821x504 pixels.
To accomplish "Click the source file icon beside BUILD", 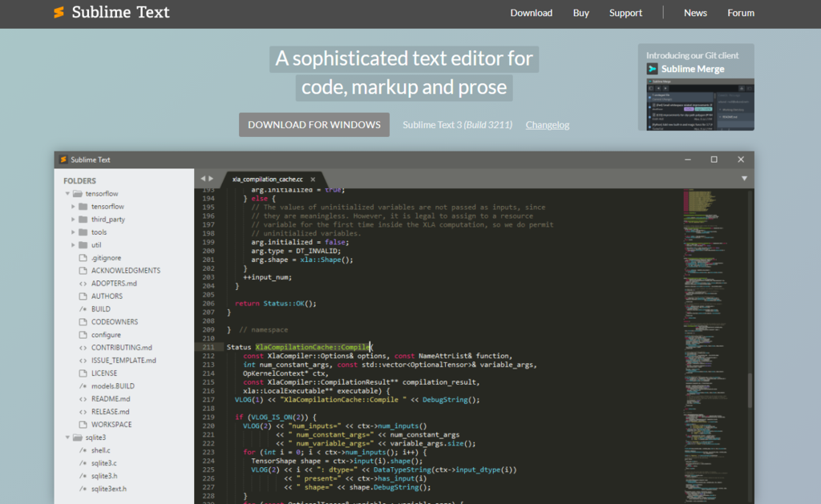I will [x=83, y=308].
